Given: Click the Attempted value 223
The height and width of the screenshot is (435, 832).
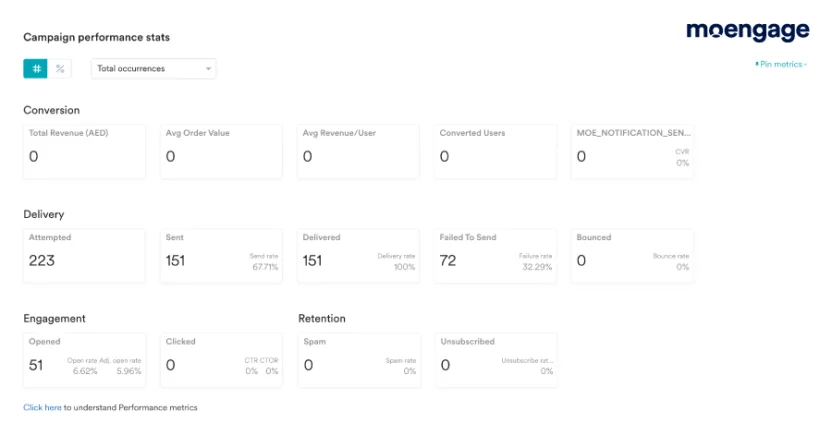Looking at the screenshot, I should (41, 260).
